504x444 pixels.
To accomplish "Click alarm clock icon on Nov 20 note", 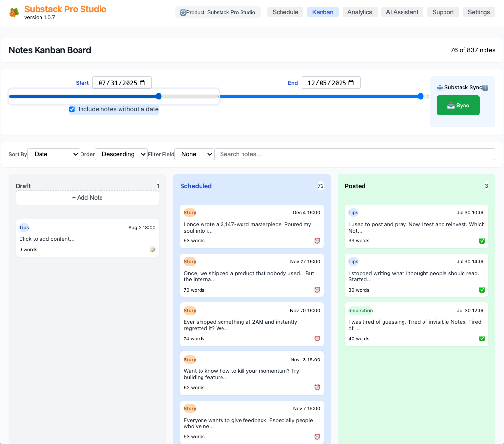I will (x=317, y=338).
